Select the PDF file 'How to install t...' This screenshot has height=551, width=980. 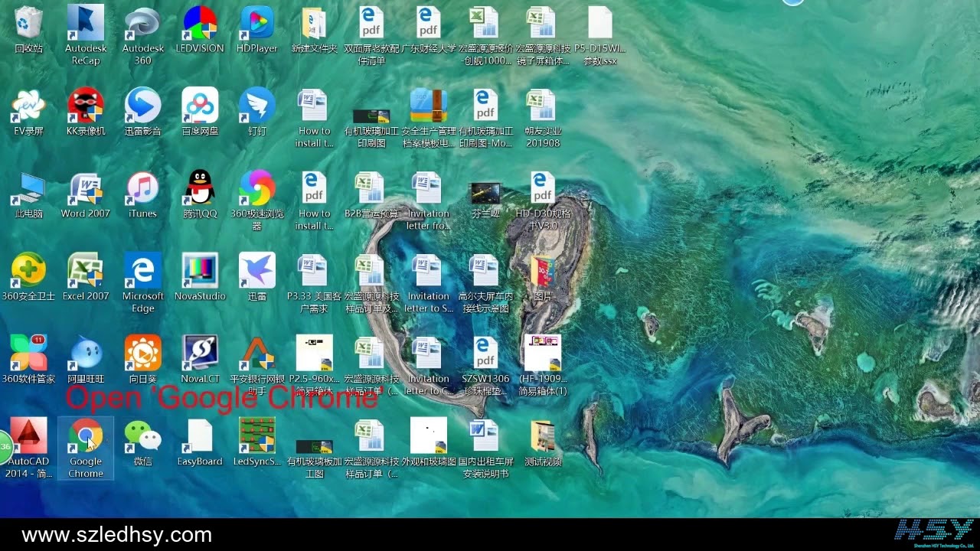pyautogui.click(x=314, y=201)
